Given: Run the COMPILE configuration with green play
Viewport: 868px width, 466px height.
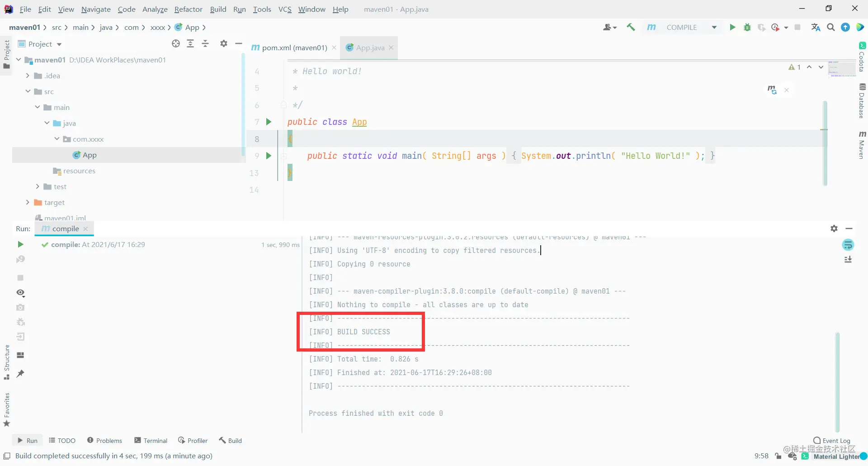Looking at the screenshot, I should tap(732, 27).
